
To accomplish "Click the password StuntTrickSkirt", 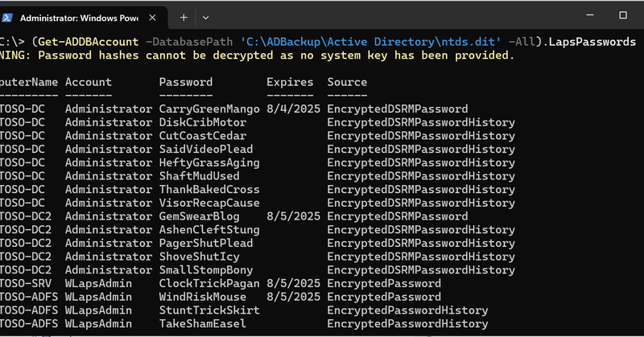I will click(x=209, y=310).
